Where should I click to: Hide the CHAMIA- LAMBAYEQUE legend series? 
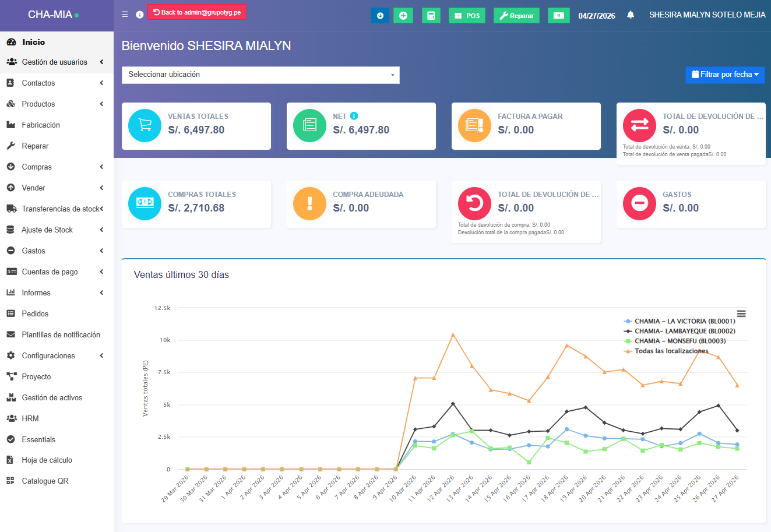pos(684,331)
